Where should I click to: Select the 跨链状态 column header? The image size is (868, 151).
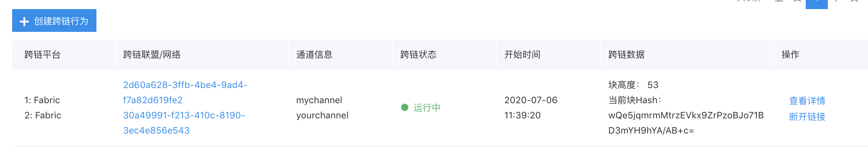pyautogui.click(x=418, y=55)
